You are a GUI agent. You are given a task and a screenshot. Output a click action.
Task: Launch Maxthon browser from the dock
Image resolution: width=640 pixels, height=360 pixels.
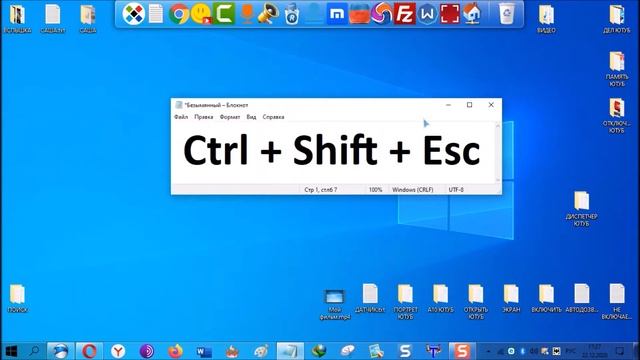[337, 14]
